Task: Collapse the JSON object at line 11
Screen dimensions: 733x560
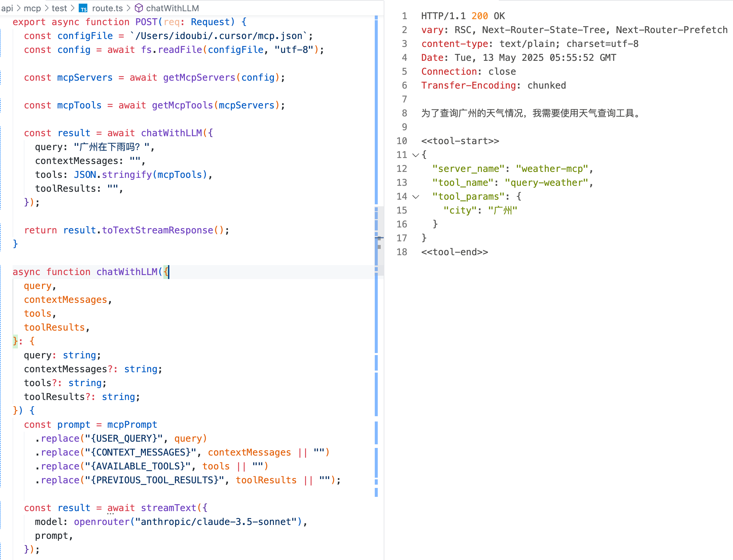Action: click(x=415, y=155)
